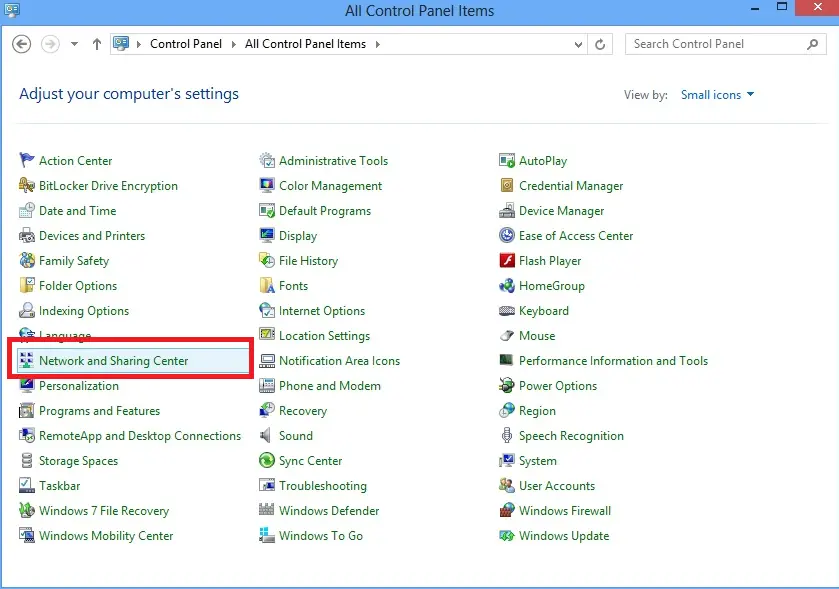This screenshot has width=839, height=589.
Task: Open the Region link
Action: [x=537, y=411]
